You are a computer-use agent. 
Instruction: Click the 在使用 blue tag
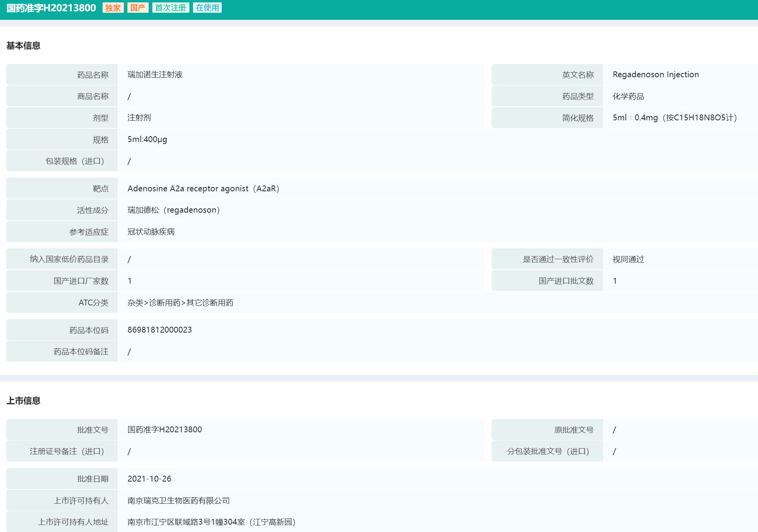207,8
